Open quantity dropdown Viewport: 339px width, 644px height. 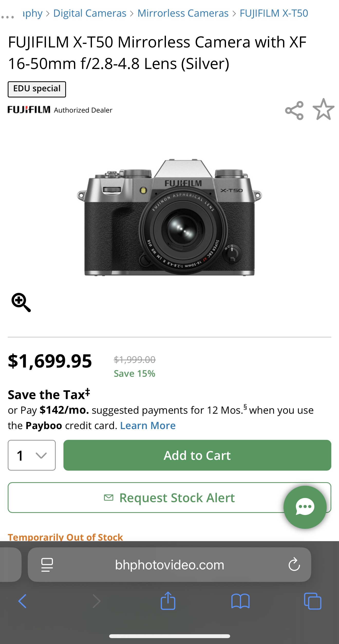(32, 455)
